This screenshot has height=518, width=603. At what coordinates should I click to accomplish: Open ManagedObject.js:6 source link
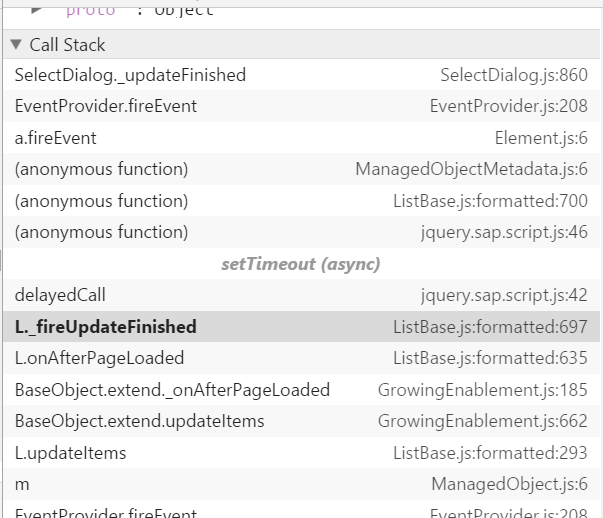tap(510, 484)
